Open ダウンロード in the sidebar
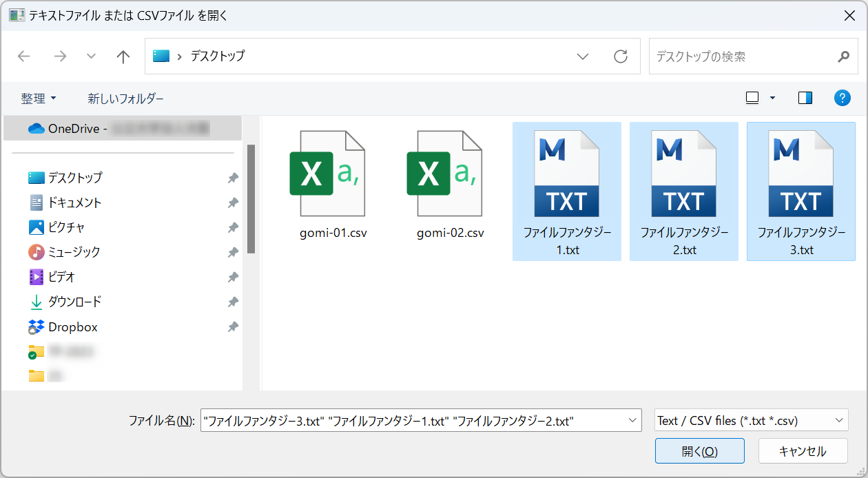This screenshot has height=478, width=868. pos(74,302)
